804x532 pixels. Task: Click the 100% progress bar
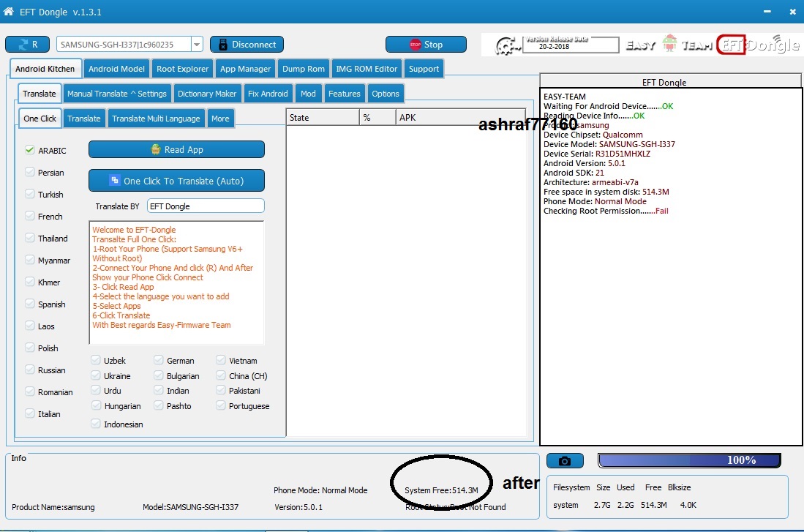pos(689,460)
